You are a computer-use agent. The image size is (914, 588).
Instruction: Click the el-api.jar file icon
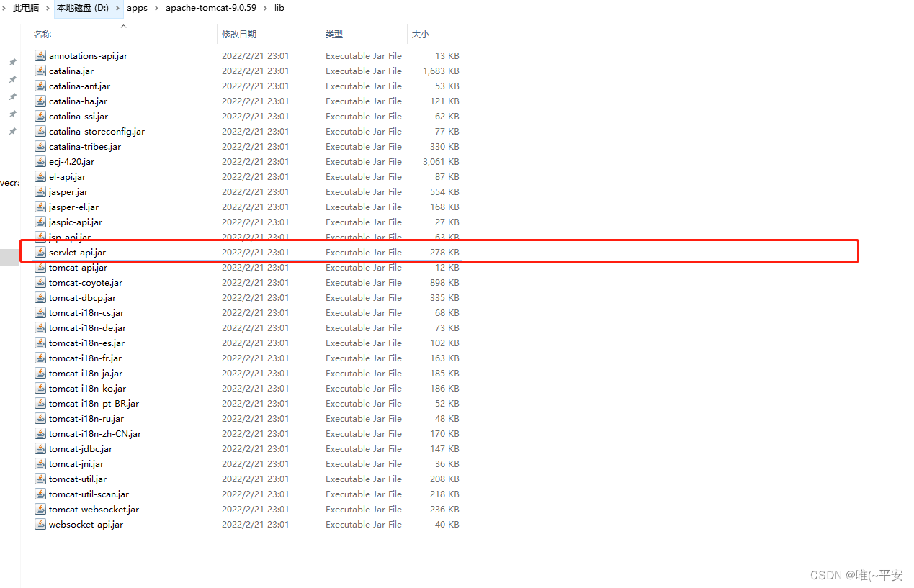click(40, 177)
